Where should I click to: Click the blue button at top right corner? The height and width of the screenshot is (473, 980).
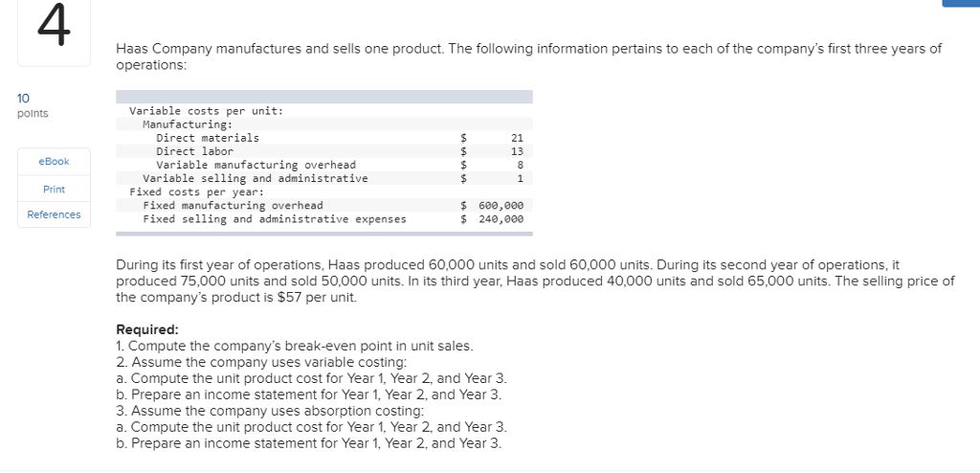pyautogui.click(x=961, y=3)
